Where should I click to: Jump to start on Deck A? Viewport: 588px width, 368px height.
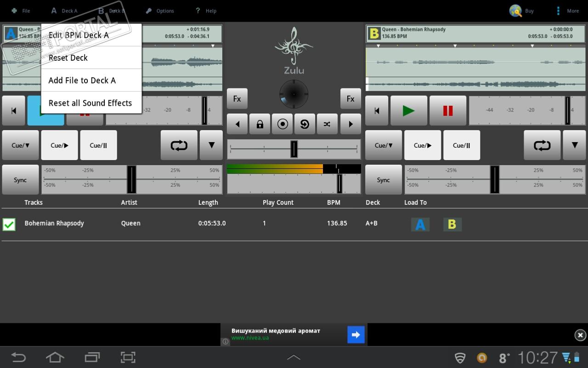(x=14, y=110)
